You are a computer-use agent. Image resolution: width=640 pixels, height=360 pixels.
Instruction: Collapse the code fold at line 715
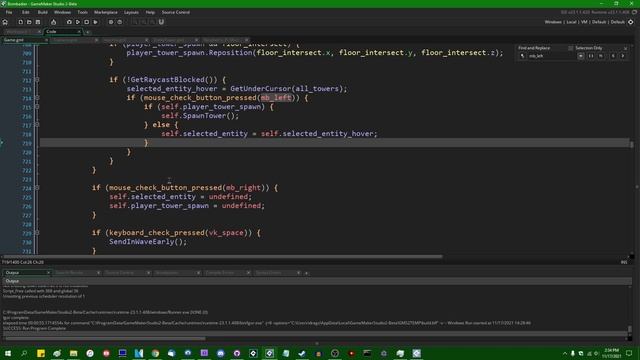(37, 107)
